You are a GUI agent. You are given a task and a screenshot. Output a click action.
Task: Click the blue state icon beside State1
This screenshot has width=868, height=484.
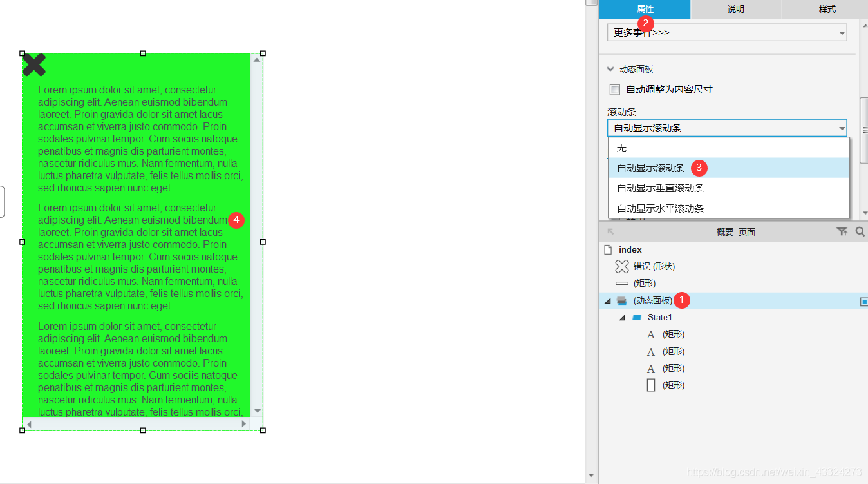click(x=638, y=317)
